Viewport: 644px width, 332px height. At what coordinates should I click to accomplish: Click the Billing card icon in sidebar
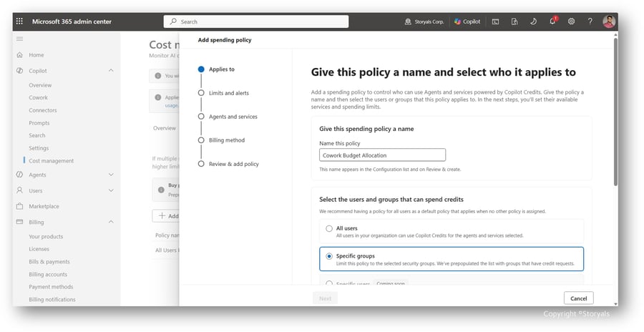coord(19,222)
